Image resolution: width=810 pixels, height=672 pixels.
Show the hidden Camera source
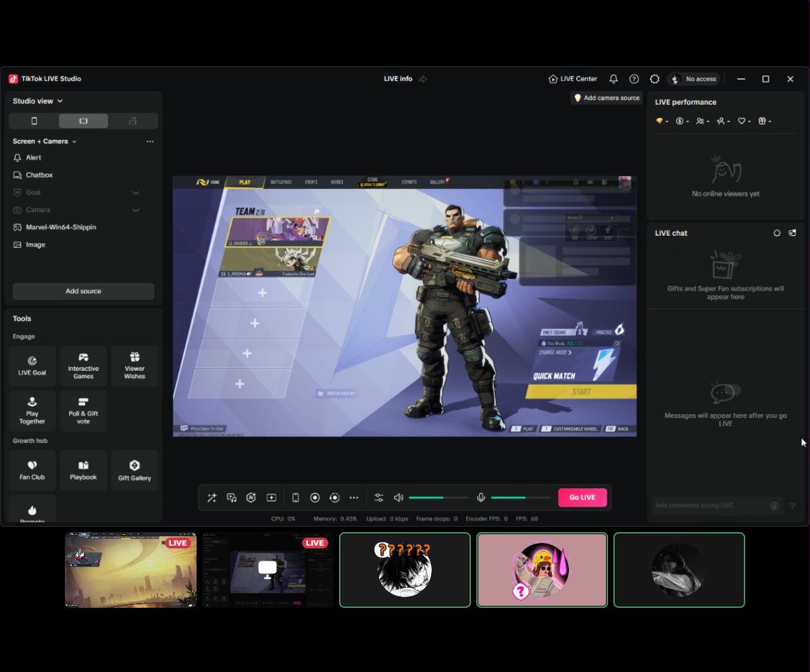[136, 210]
